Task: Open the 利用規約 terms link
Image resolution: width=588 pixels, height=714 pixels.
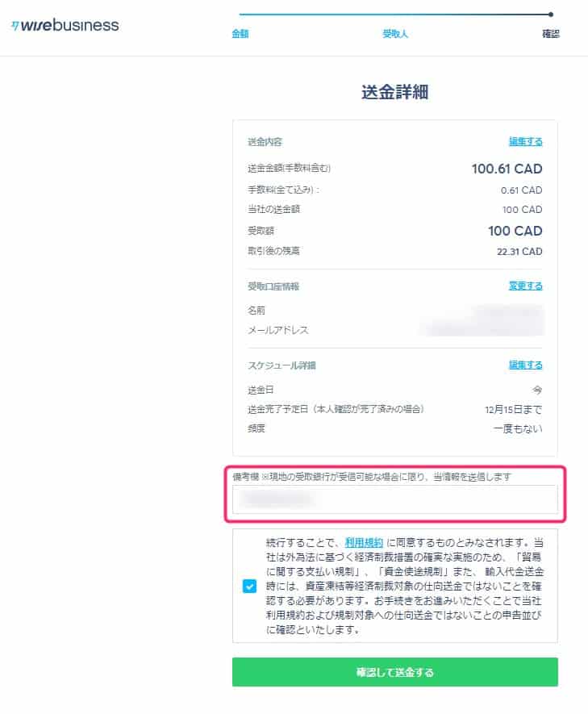Action: 364,543
